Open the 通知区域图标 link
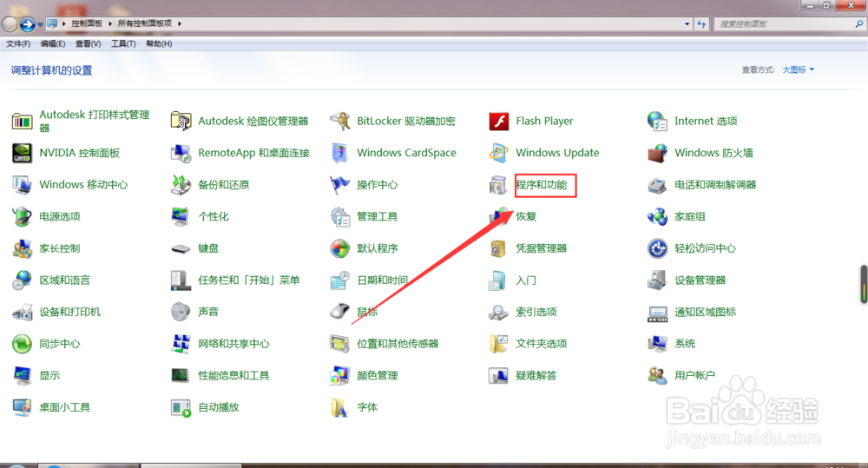 pyautogui.click(x=705, y=313)
